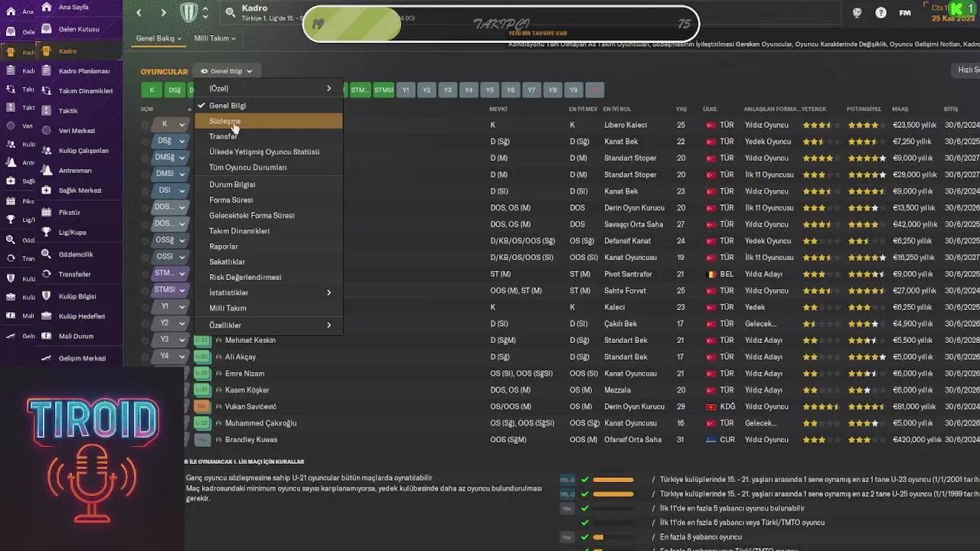Open the Fikstür calendar icon
Viewport: 980px width, 551px height.
tap(46, 213)
